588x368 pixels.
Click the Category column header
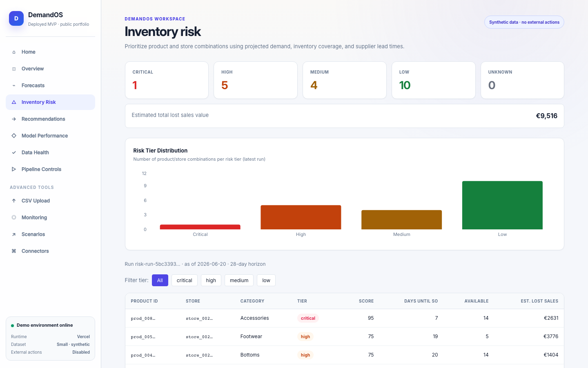pos(252,301)
